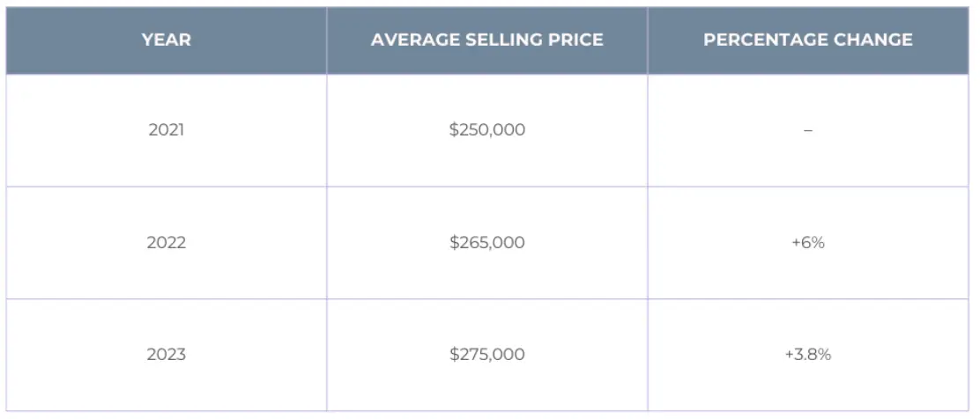This screenshot has width=980, height=419.
Task: Click the 2022 year cell
Action: [166, 242]
